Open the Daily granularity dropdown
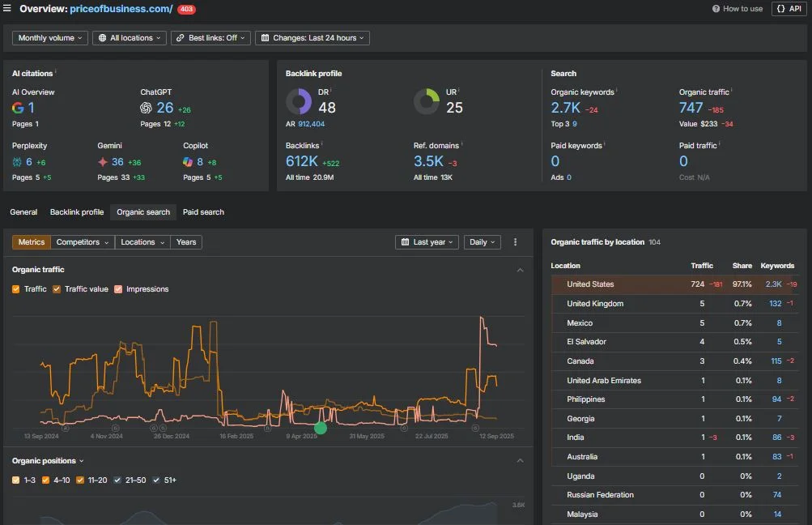The width and height of the screenshot is (812, 525). tap(483, 242)
